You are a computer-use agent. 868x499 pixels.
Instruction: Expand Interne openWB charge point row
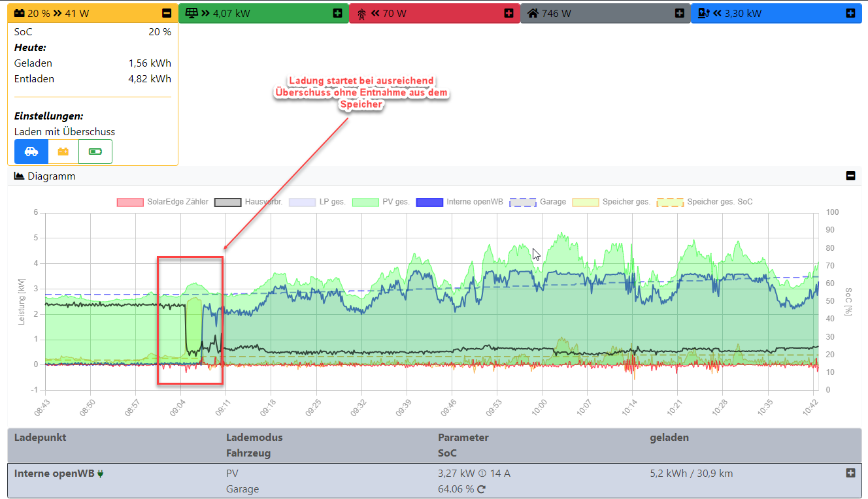pos(850,474)
